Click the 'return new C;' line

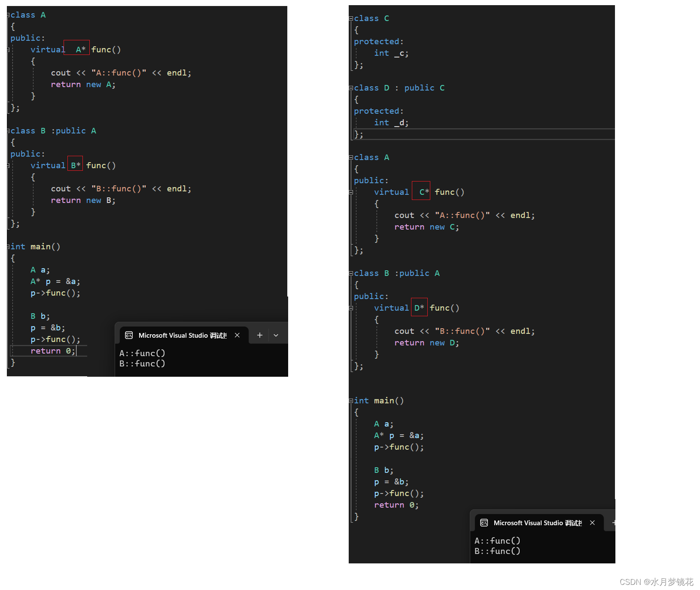click(x=427, y=227)
